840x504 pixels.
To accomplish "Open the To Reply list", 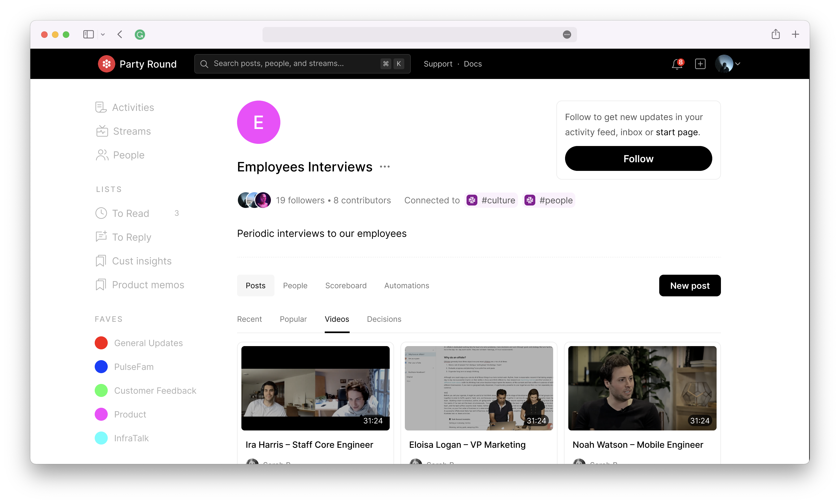I will point(131,237).
